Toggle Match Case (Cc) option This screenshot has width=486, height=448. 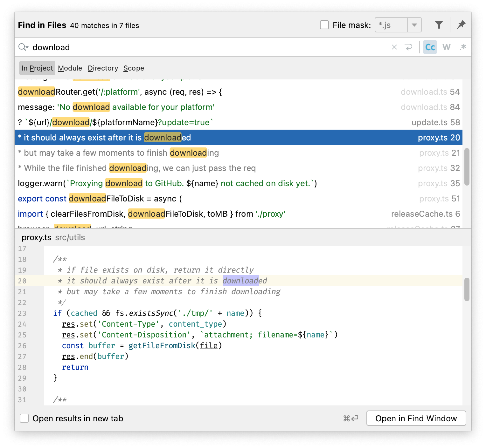430,47
